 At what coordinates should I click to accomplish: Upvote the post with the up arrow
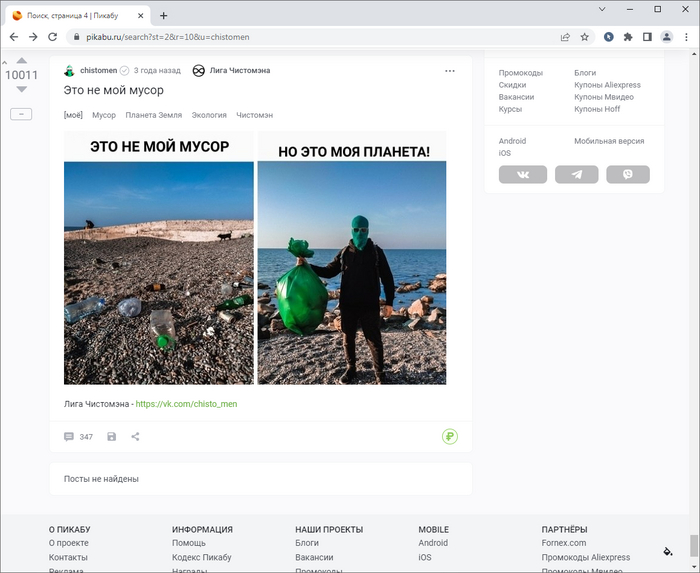tap(21, 60)
